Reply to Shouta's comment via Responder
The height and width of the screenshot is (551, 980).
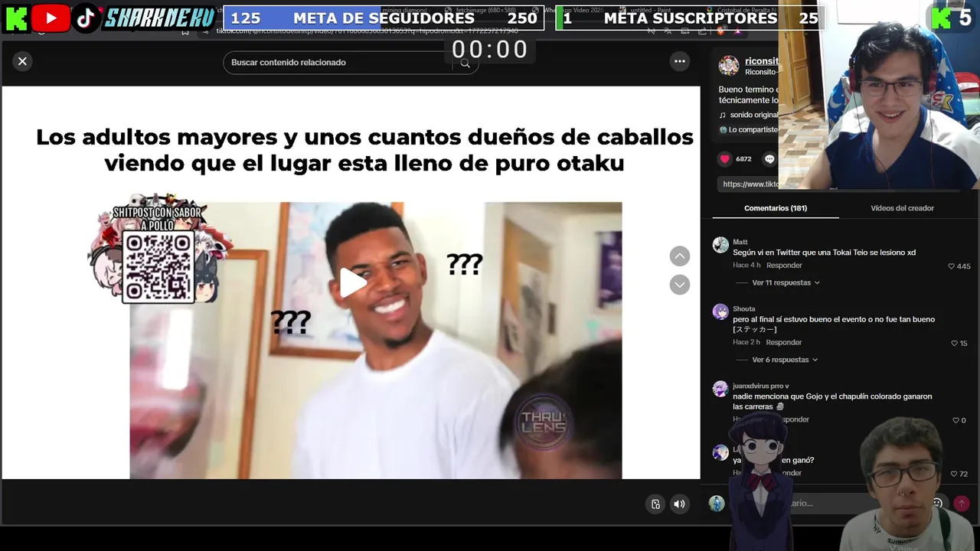point(784,342)
